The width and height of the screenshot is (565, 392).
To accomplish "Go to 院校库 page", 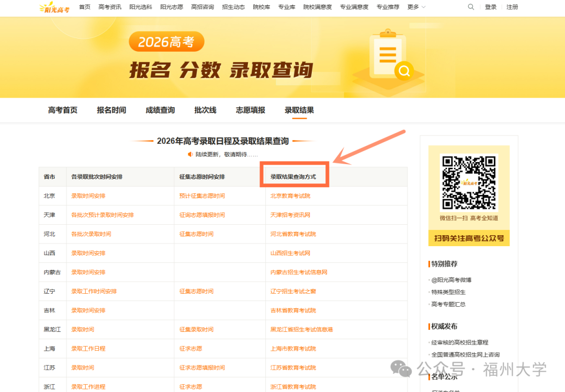I will pyautogui.click(x=262, y=7).
